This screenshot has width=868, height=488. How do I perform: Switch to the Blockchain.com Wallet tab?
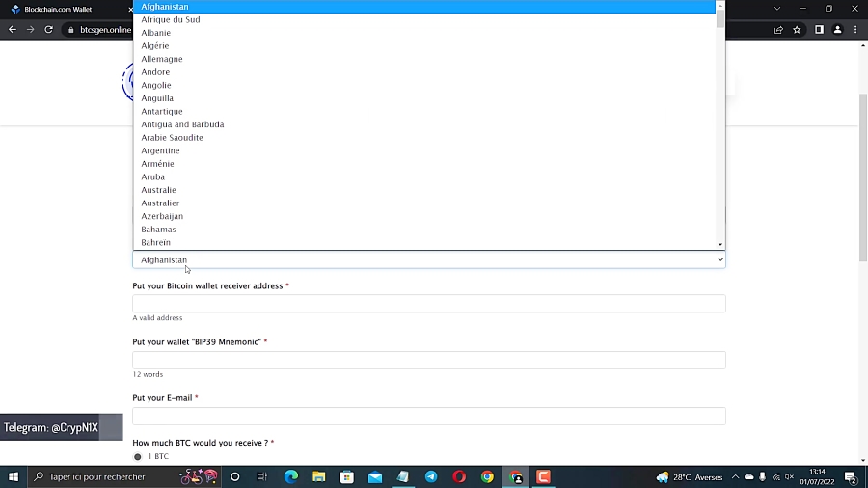coord(58,9)
